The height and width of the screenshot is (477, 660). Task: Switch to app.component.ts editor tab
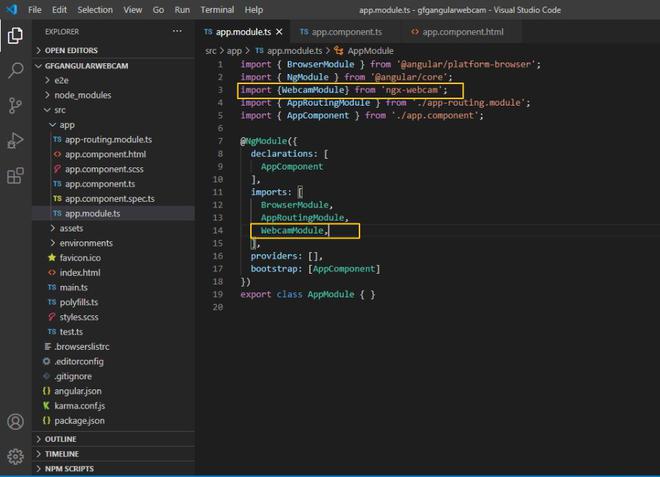pos(345,32)
